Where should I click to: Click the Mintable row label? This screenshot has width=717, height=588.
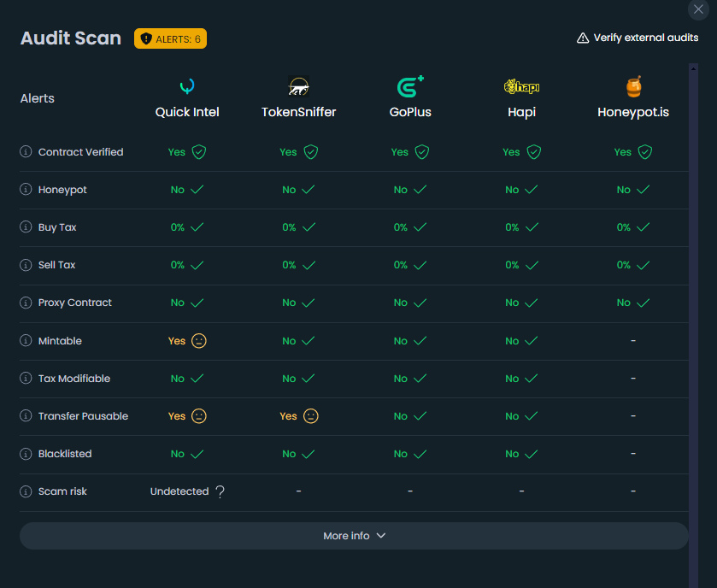point(60,341)
